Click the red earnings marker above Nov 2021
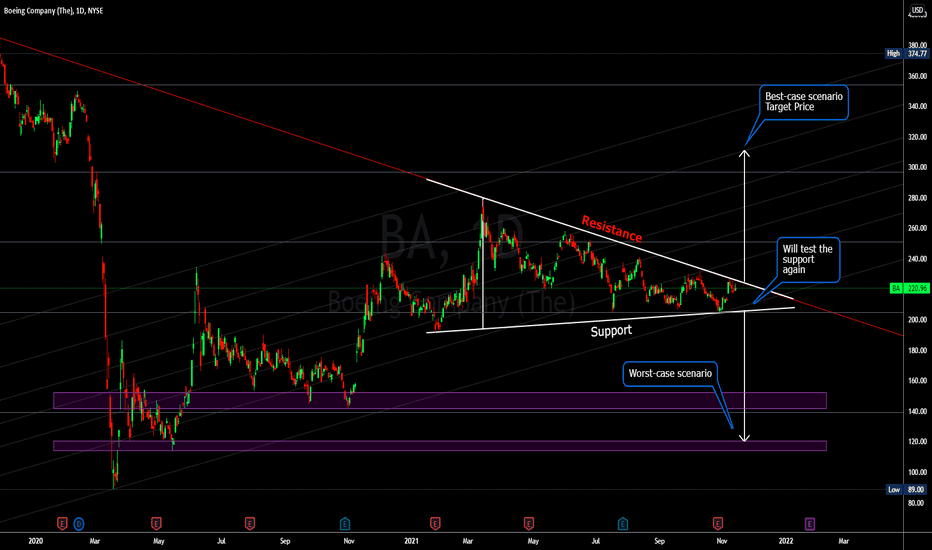This screenshot has width=932, height=550. point(717,524)
